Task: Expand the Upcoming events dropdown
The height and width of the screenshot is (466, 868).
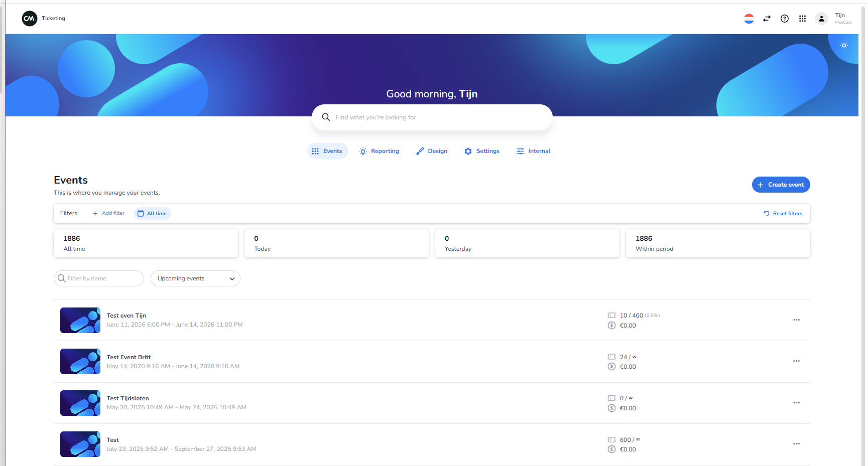Action: (x=195, y=278)
